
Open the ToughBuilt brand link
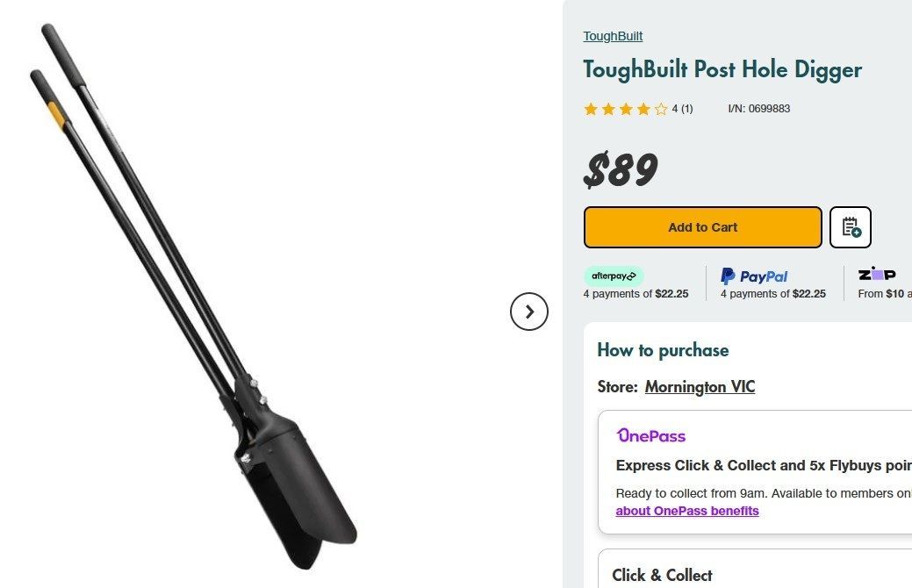pyautogui.click(x=613, y=36)
